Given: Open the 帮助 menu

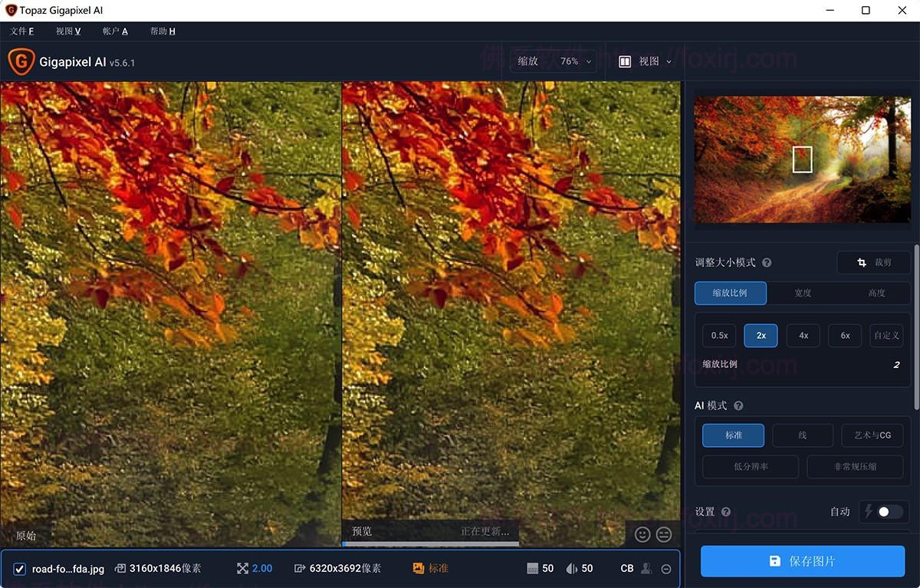Looking at the screenshot, I should (x=163, y=31).
